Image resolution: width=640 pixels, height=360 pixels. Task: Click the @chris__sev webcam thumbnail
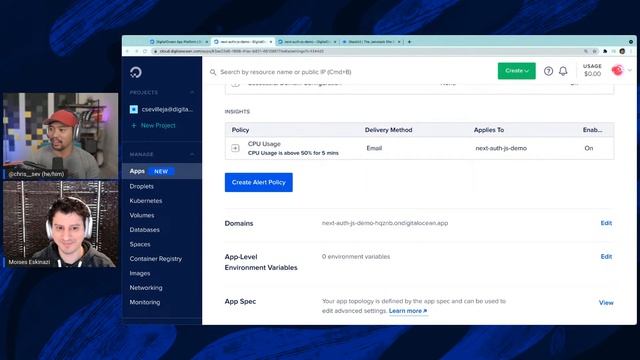(x=60, y=136)
